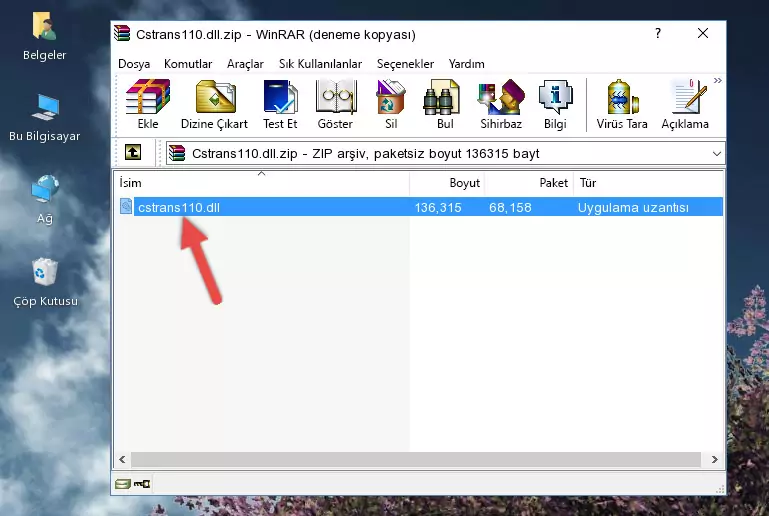
Task: Select the cstrans110.dll file name
Action: tap(179, 207)
